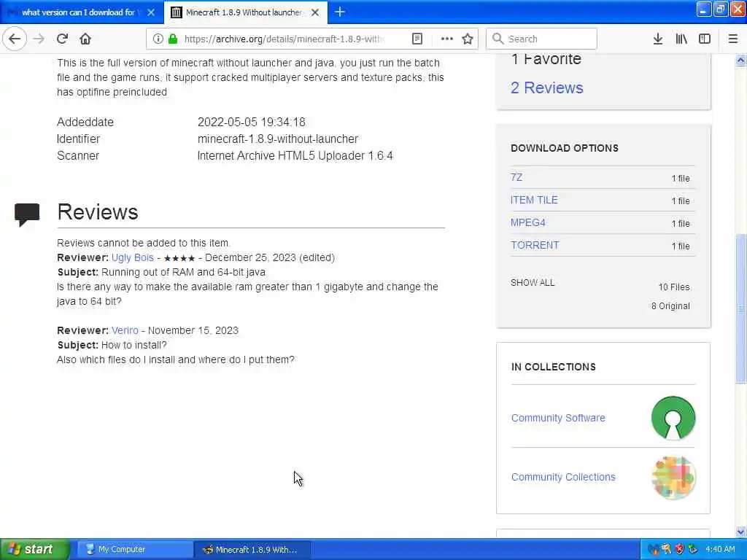This screenshot has width=747, height=560.
Task: Go back to the previous page
Action: point(15,39)
